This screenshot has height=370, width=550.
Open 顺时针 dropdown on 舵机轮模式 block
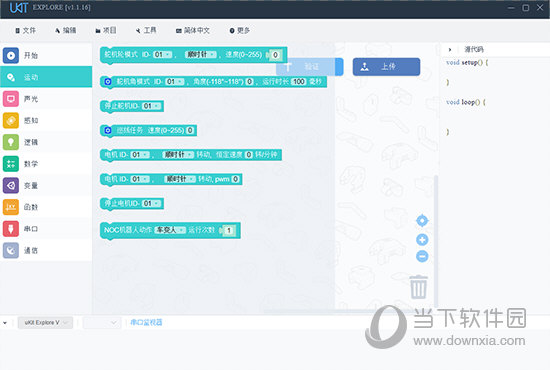[x=201, y=55]
